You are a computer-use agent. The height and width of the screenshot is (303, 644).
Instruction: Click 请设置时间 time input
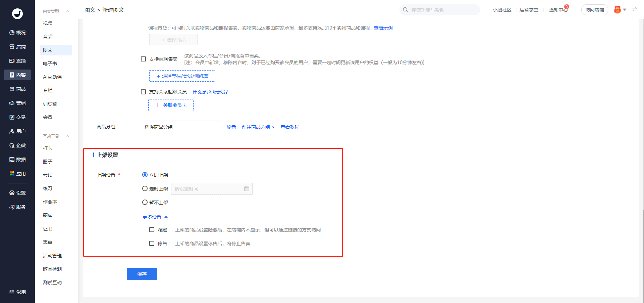(212, 189)
